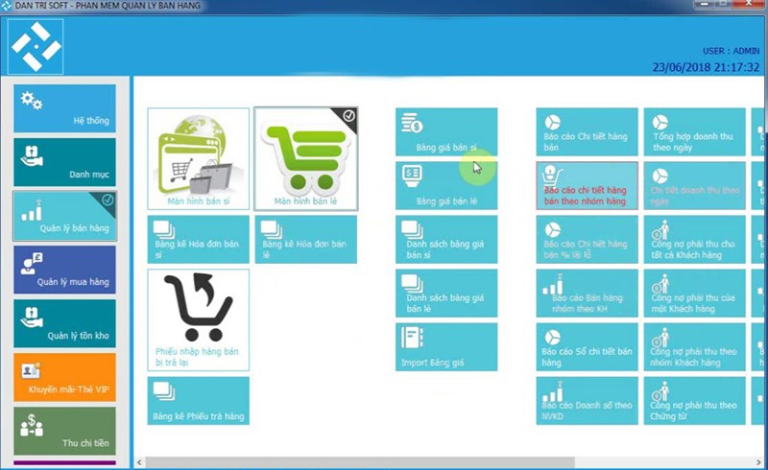
Task: Open Bảng kê Hóa đơn bán sỉ
Action: 198,240
